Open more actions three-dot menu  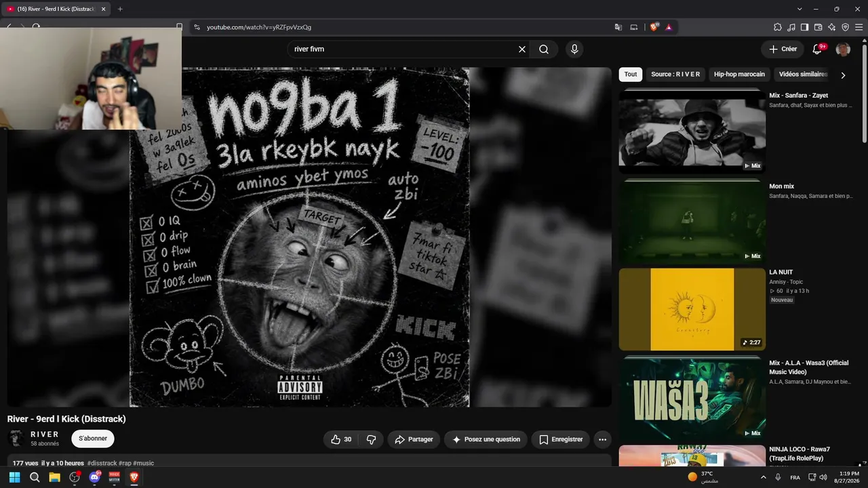click(602, 439)
